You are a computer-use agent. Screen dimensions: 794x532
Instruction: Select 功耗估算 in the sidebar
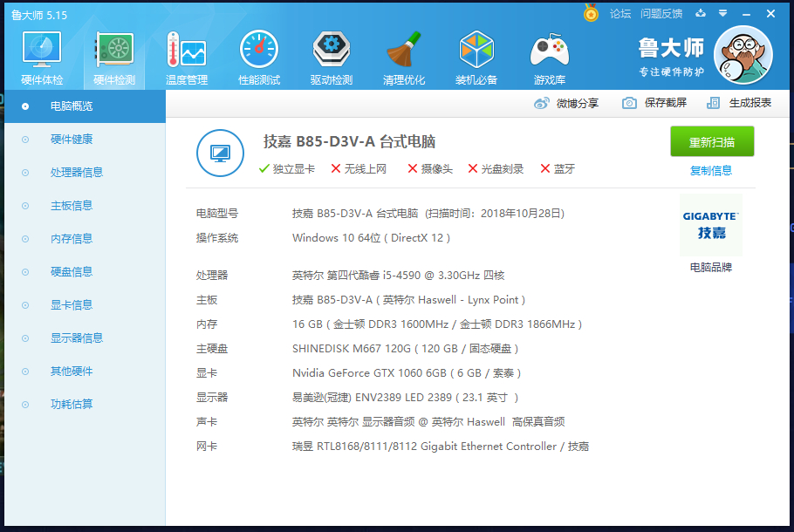[x=86, y=405]
